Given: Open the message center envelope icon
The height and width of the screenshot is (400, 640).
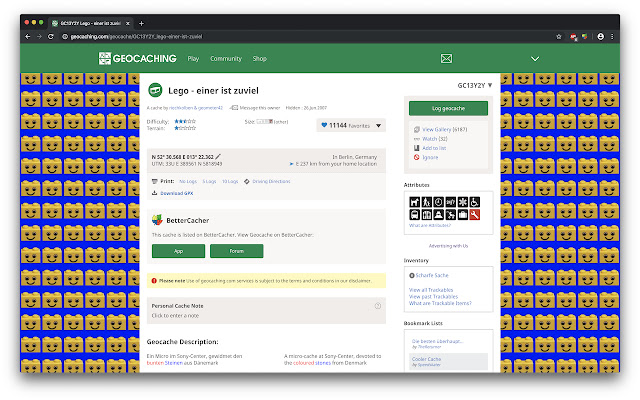Looking at the screenshot, I should [446, 58].
